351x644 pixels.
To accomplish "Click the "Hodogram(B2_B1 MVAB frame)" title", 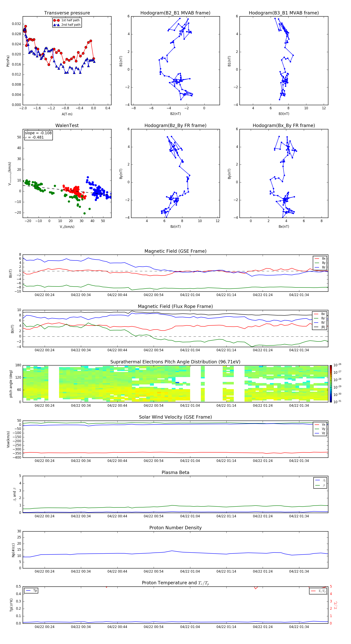I will (x=175, y=13).
